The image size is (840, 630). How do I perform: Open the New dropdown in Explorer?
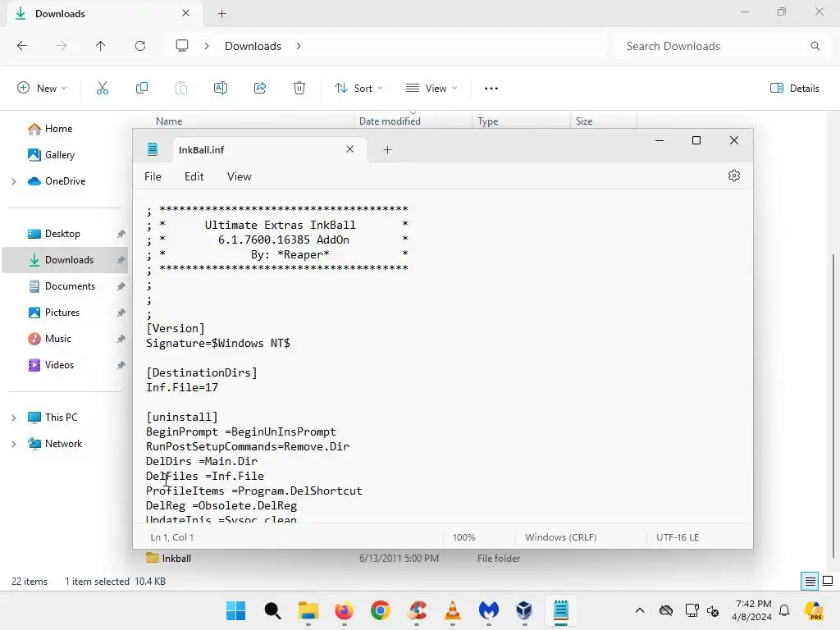click(x=42, y=89)
